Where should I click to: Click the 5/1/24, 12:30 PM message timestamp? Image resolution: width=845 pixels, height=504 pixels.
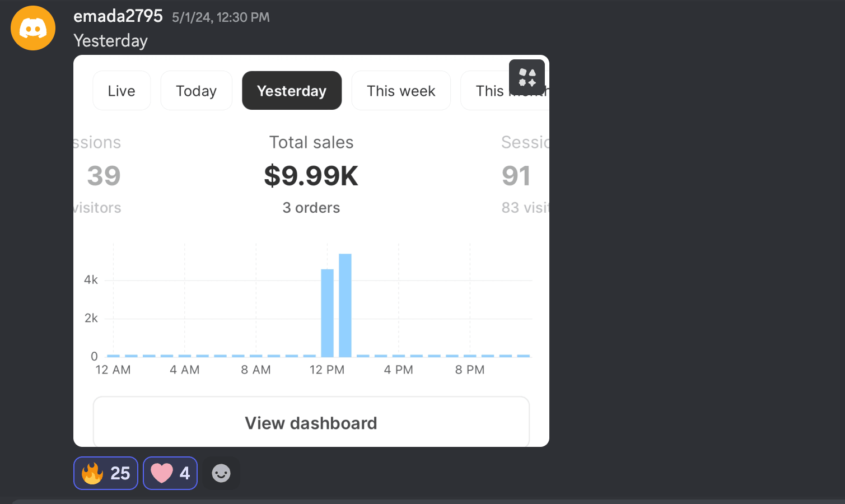coord(221,17)
